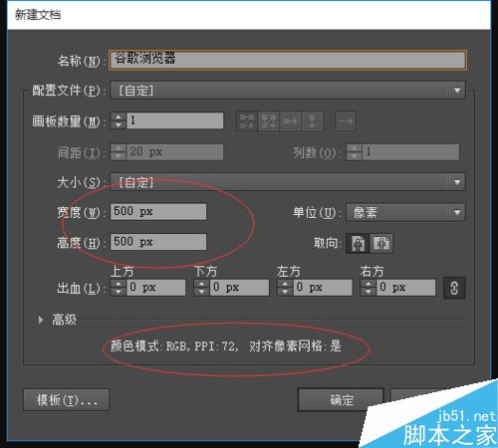Decrease artboard count stepper down arrow

point(119,124)
